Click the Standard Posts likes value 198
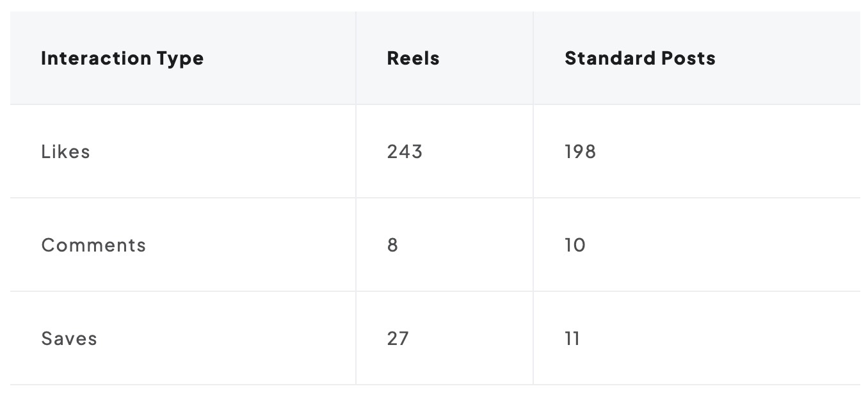 tap(580, 152)
